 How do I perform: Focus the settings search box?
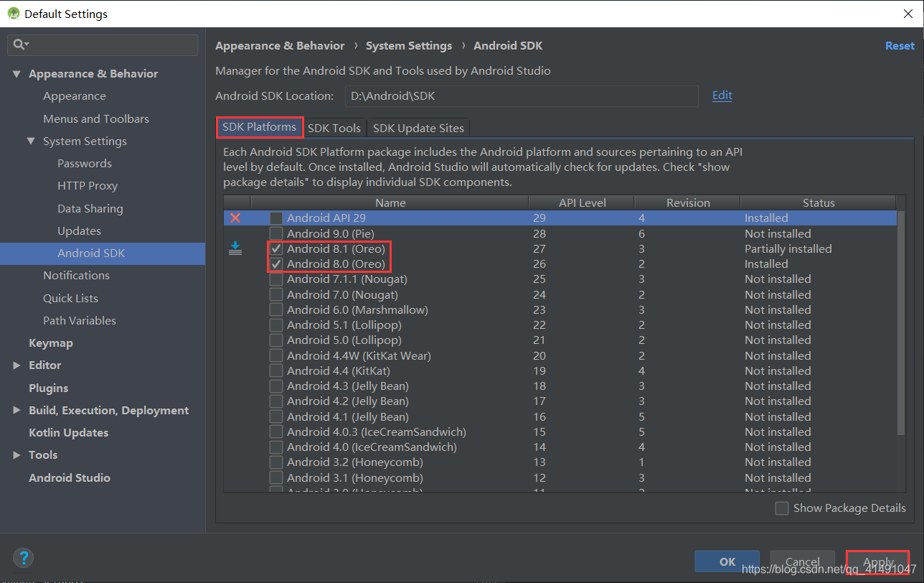click(x=103, y=45)
